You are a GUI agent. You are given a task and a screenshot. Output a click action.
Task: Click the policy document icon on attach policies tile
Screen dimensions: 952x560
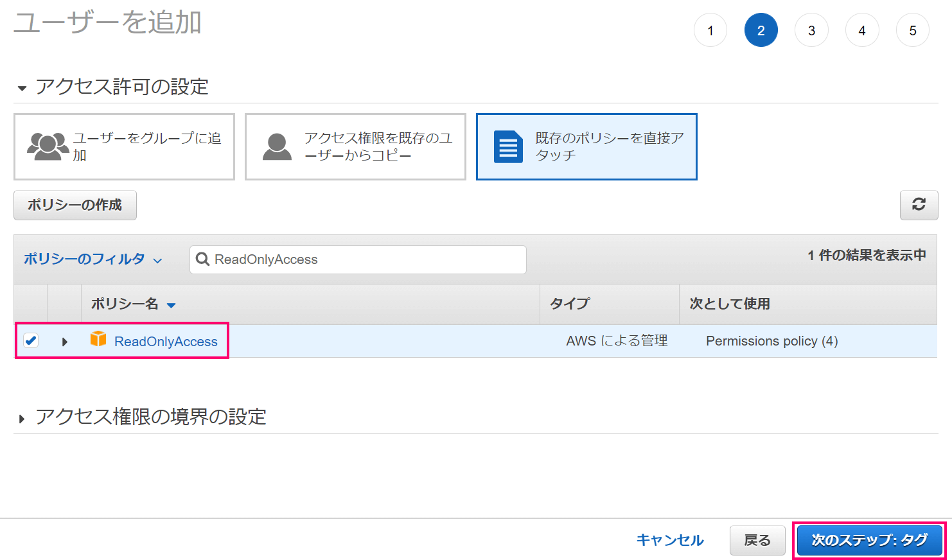508,146
